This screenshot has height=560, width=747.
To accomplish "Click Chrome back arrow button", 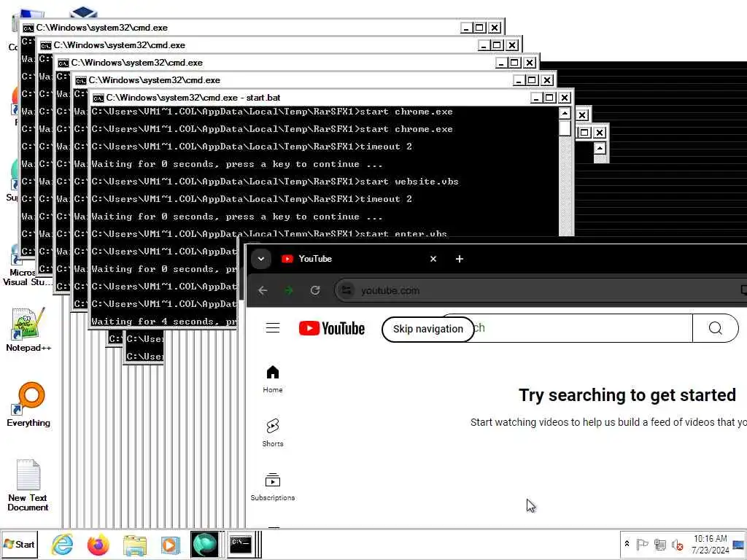I will tap(263, 290).
